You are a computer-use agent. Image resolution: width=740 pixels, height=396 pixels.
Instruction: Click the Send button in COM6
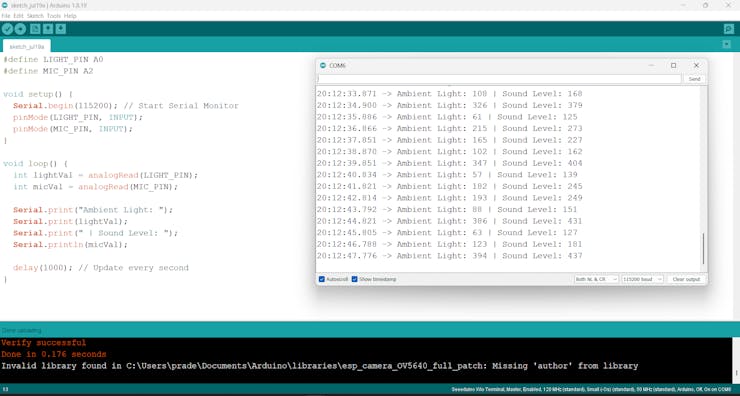coord(694,79)
